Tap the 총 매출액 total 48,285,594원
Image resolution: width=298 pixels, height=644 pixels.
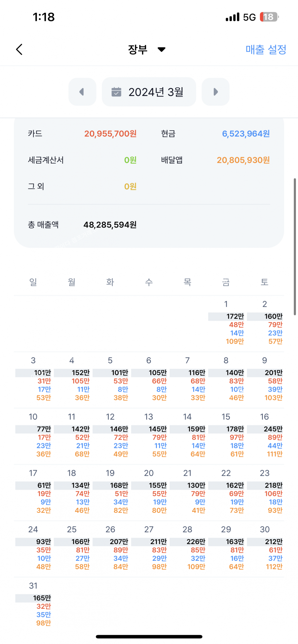point(110,225)
